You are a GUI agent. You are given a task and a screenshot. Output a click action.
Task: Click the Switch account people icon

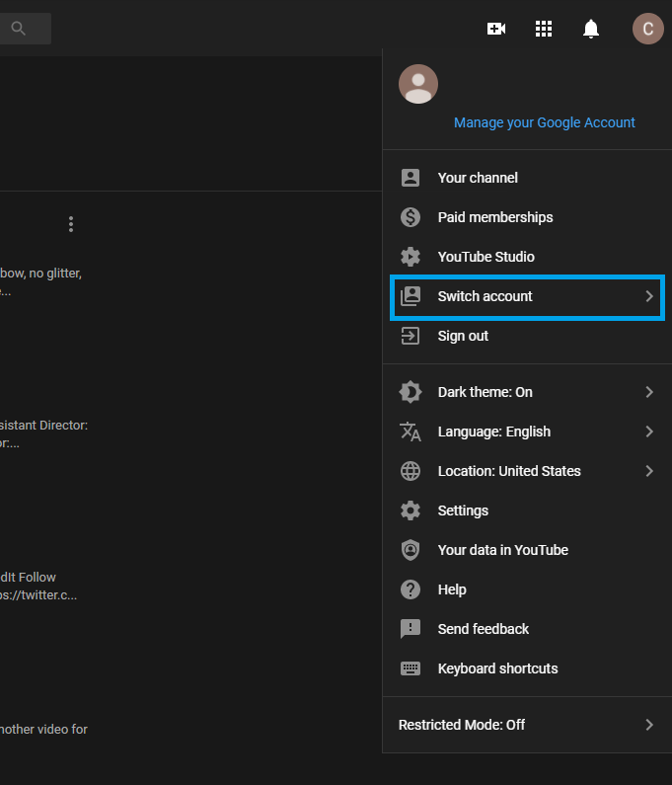pos(411,296)
